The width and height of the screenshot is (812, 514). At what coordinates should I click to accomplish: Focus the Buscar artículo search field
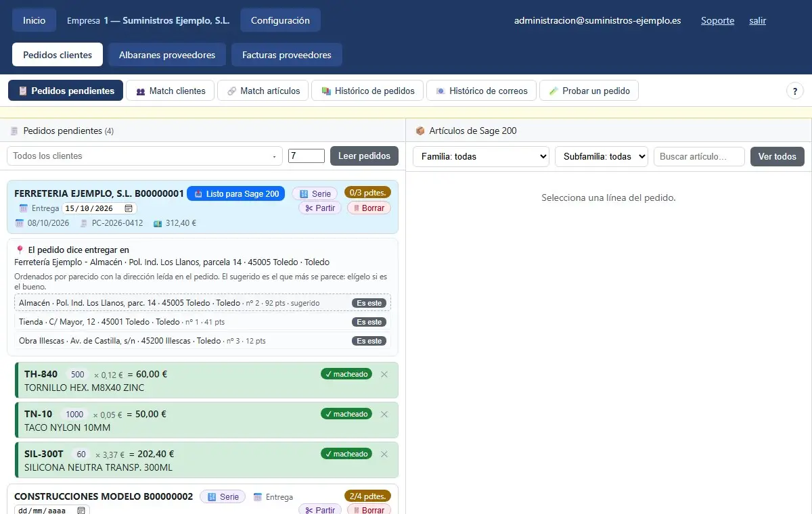coord(699,156)
